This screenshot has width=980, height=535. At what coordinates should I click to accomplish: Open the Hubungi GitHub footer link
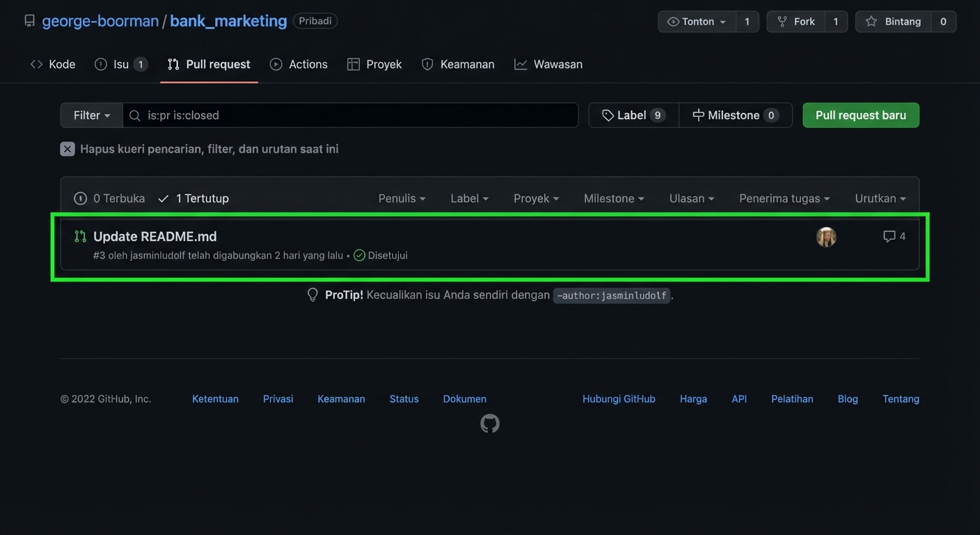(x=619, y=399)
